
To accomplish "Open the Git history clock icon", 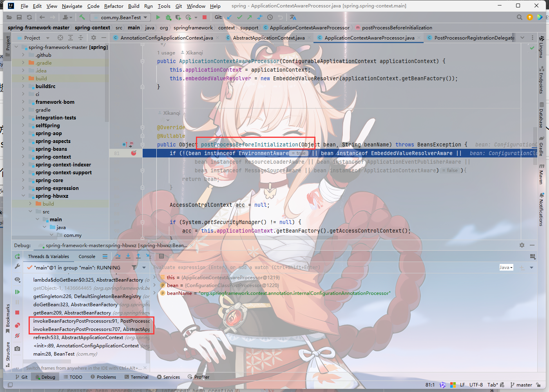I will pos(270,17).
